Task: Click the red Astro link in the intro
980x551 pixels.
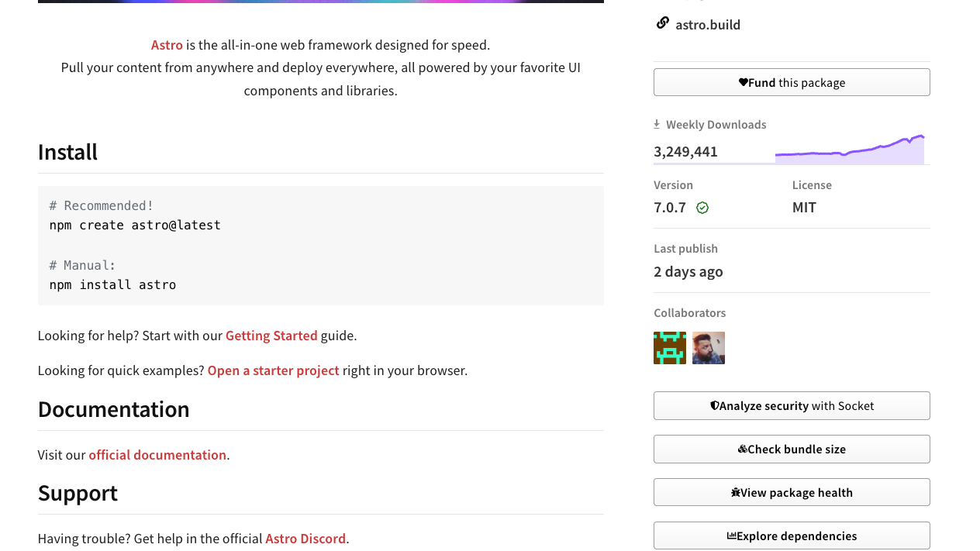Action: tap(167, 45)
